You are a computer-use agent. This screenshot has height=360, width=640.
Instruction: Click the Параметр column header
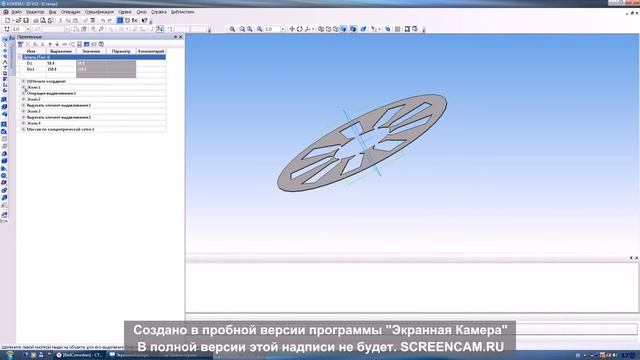pos(121,51)
